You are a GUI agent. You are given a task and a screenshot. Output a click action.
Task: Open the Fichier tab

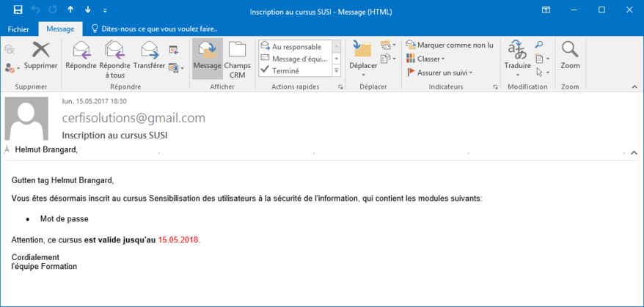point(18,29)
